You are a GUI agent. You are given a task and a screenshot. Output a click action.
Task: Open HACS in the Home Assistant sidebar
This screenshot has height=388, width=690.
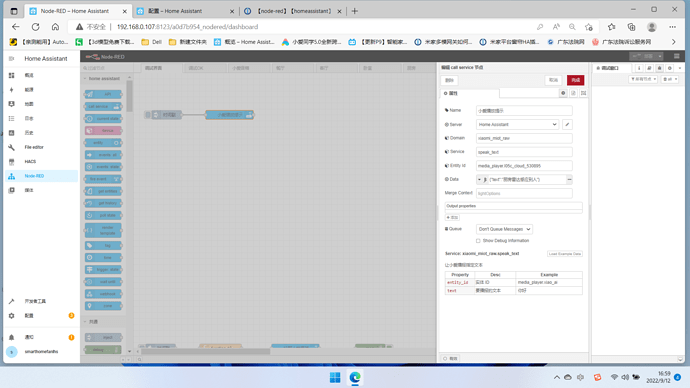tap(30, 161)
